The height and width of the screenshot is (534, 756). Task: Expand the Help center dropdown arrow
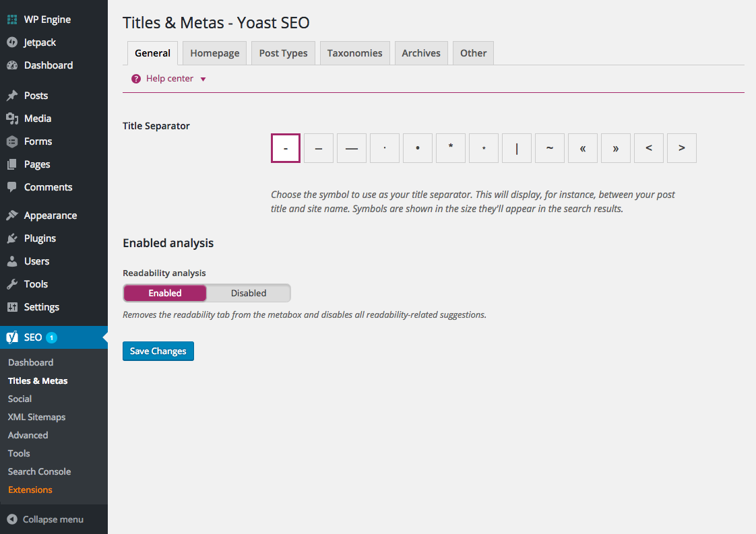(x=203, y=79)
